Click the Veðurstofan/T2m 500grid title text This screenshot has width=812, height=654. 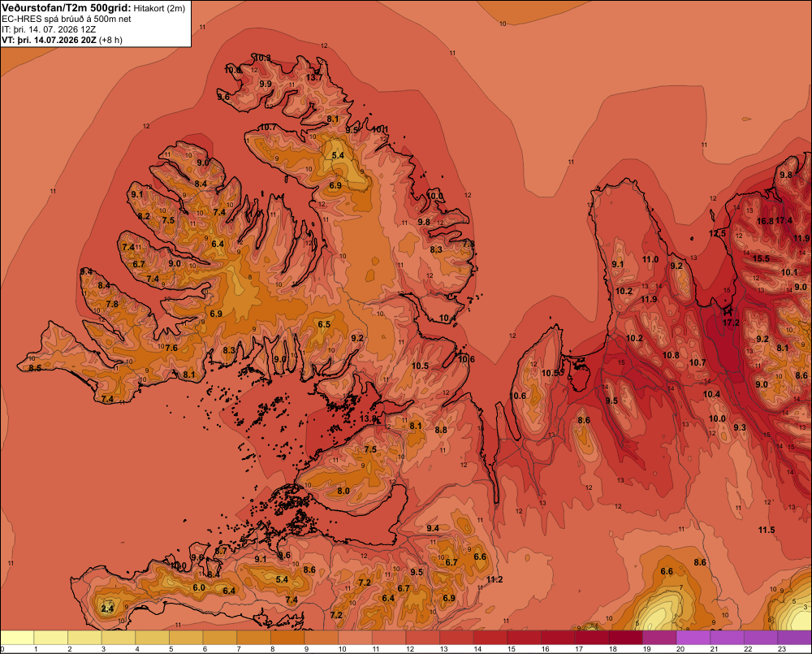[x=66, y=8]
